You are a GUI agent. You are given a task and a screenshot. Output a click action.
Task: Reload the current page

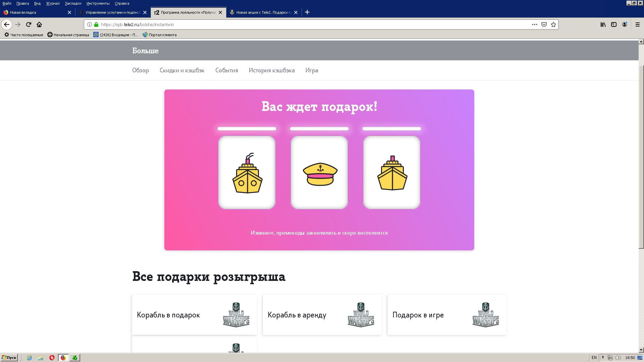(x=29, y=24)
